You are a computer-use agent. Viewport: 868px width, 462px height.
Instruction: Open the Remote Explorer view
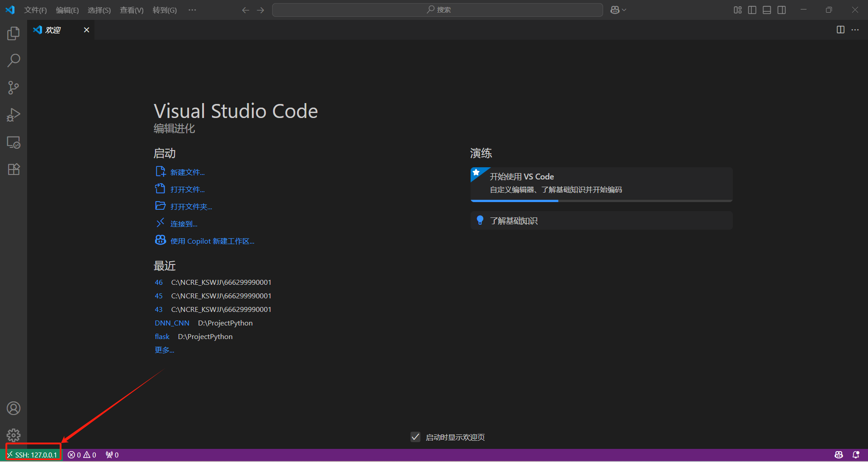pyautogui.click(x=14, y=142)
